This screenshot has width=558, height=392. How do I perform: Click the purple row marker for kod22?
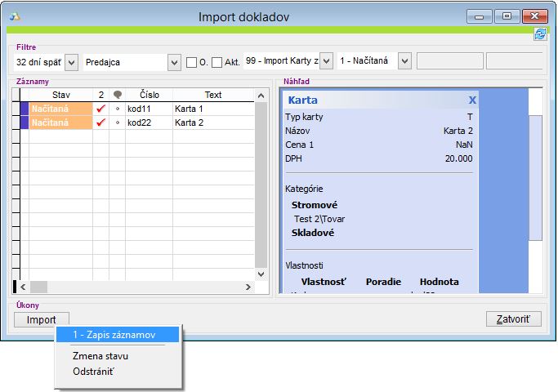point(25,122)
